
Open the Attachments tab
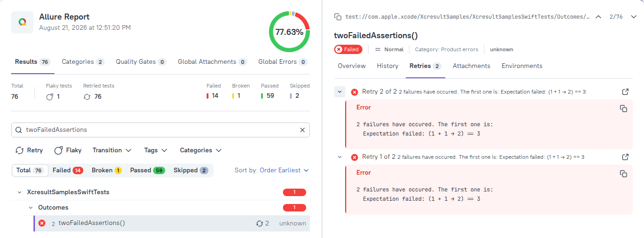click(x=471, y=66)
